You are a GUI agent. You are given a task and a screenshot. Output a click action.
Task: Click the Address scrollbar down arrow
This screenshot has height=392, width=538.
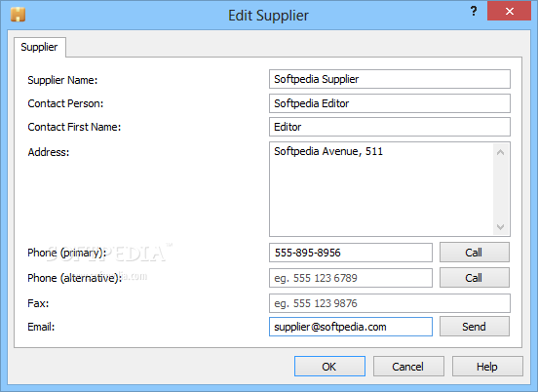(500, 227)
